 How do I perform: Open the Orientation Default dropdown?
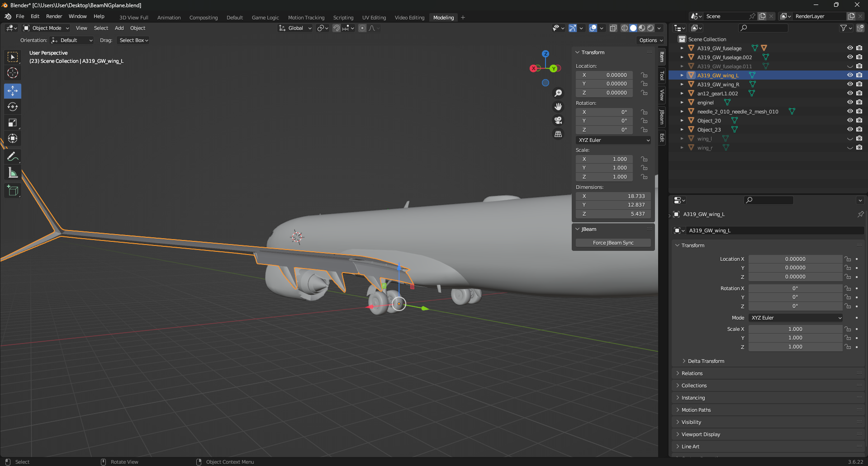(x=72, y=40)
